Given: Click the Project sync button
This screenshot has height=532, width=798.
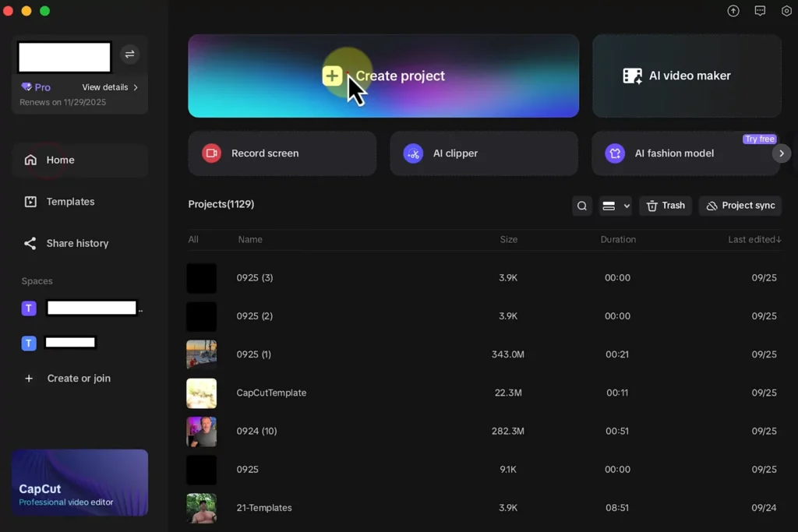Looking at the screenshot, I should coord(740,206).
